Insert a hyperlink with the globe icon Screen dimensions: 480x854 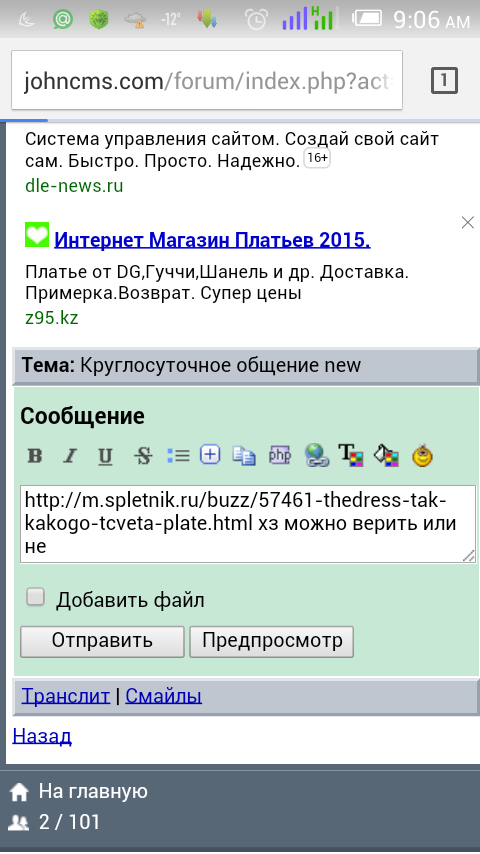pos(317,455)
